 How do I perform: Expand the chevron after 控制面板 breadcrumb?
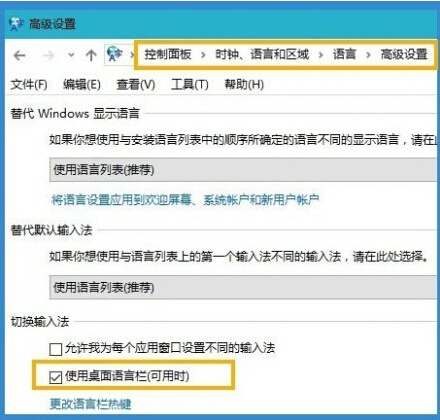(203, 55)
